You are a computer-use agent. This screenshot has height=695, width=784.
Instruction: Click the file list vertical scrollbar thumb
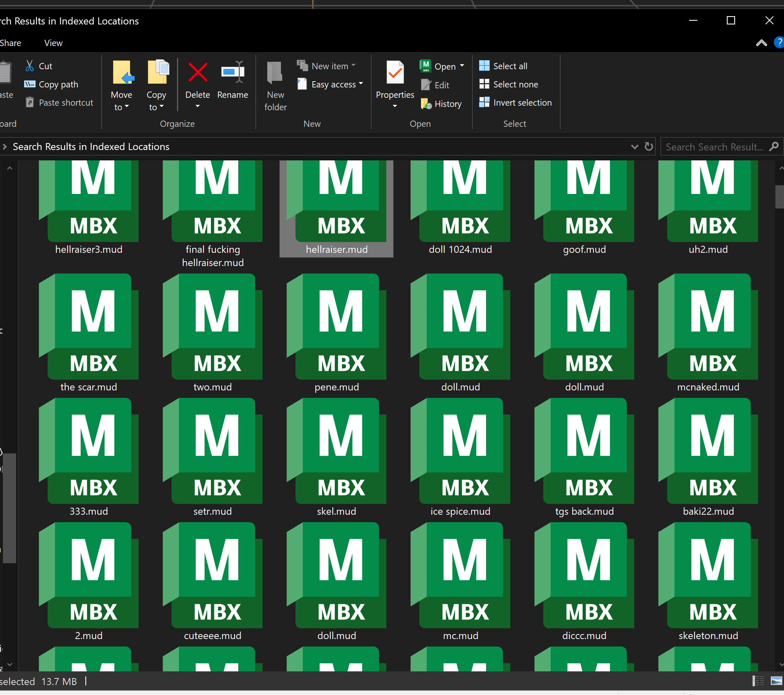[780, 197]
